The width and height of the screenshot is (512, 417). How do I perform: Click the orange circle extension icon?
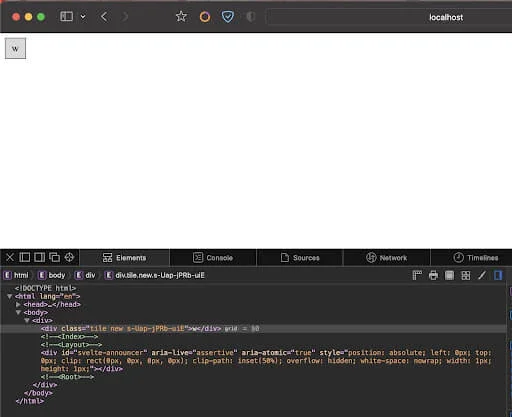205,17
